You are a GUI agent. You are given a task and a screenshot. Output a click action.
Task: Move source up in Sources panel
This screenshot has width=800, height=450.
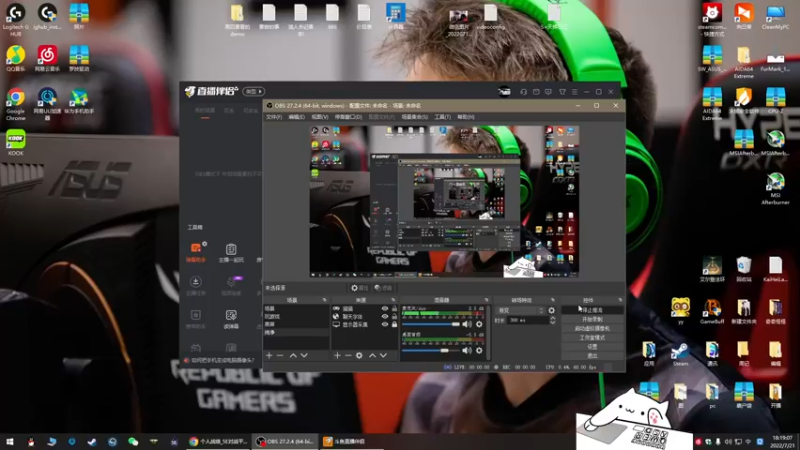point(372,355)
